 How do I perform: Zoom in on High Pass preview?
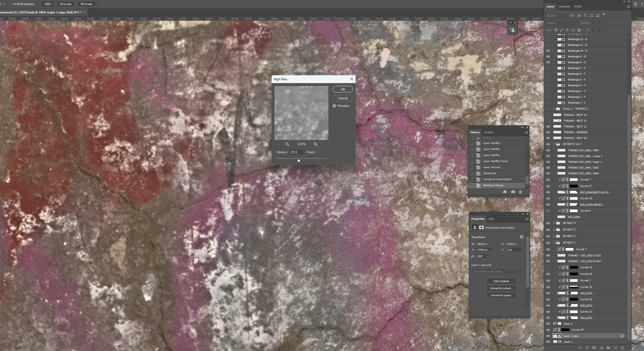(x=315, y=144)
